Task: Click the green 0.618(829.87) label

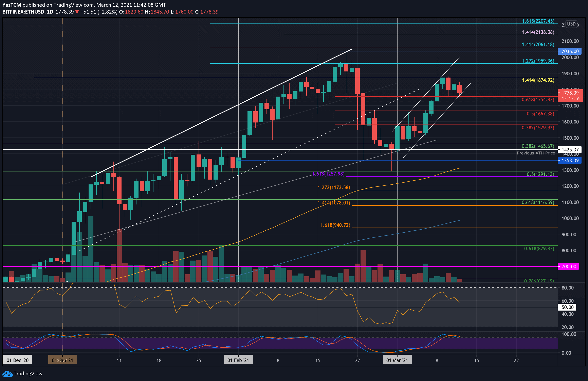Action: click(x=539, y=249)
